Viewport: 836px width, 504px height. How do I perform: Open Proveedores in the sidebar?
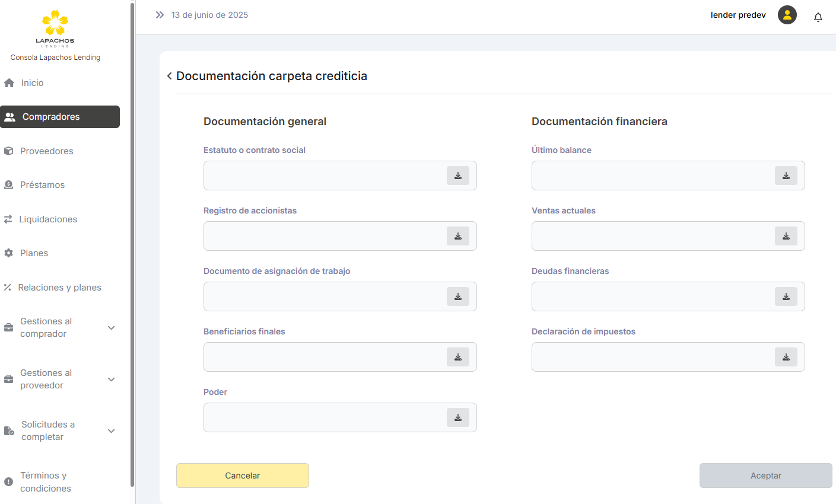click(x=46, y=151)
